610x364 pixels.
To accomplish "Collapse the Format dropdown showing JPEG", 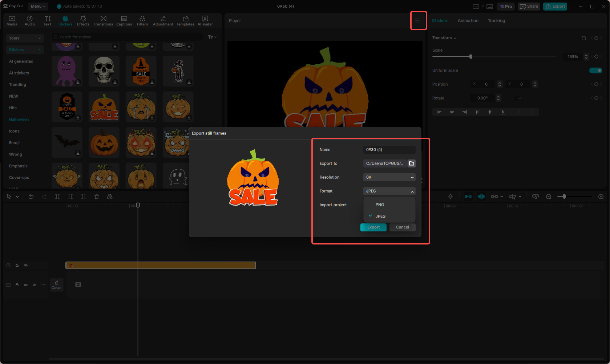I will click(x=389, y=191).
